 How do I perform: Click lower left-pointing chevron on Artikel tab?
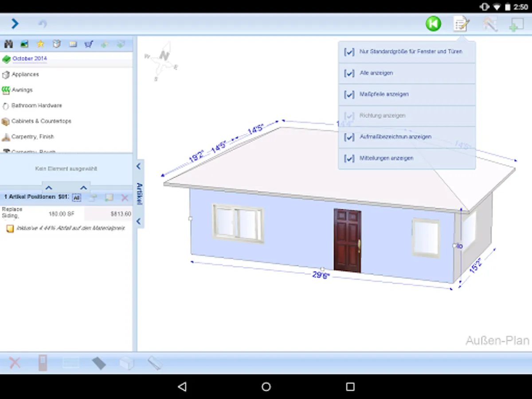click(x=138, y=221)
